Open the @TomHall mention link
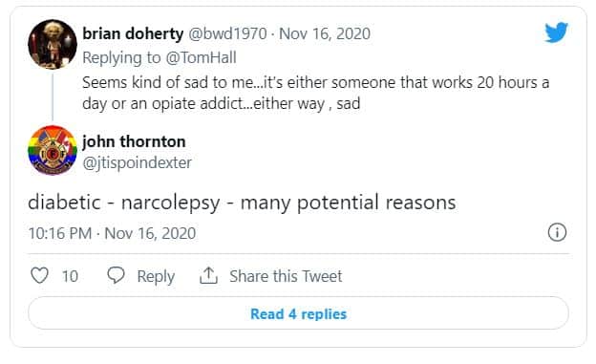The width and height of the screenshot is (596, 364). (202, 58)
